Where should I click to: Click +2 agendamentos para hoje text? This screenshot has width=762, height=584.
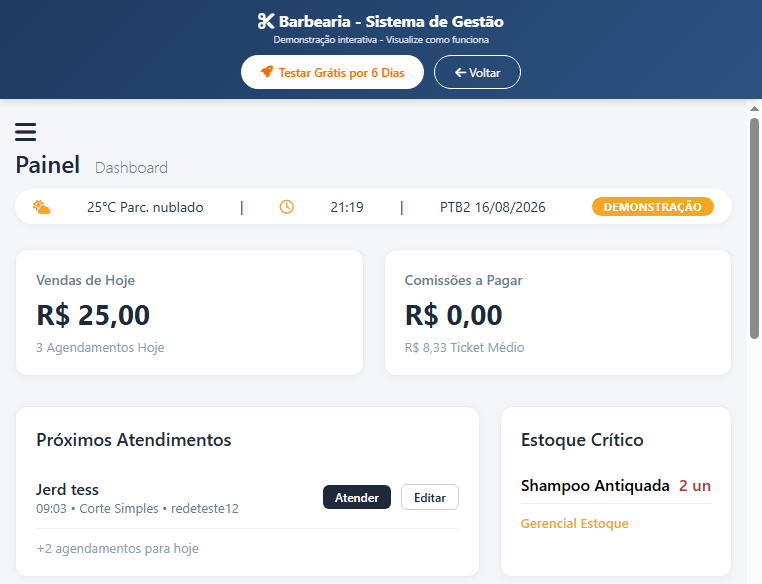coord(118,549)
